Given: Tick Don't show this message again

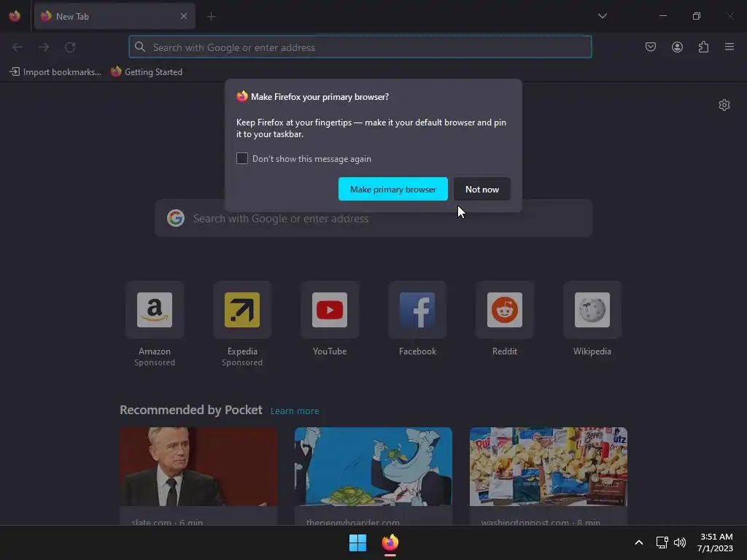Looking at the screenshot, I should pos(242,158).
